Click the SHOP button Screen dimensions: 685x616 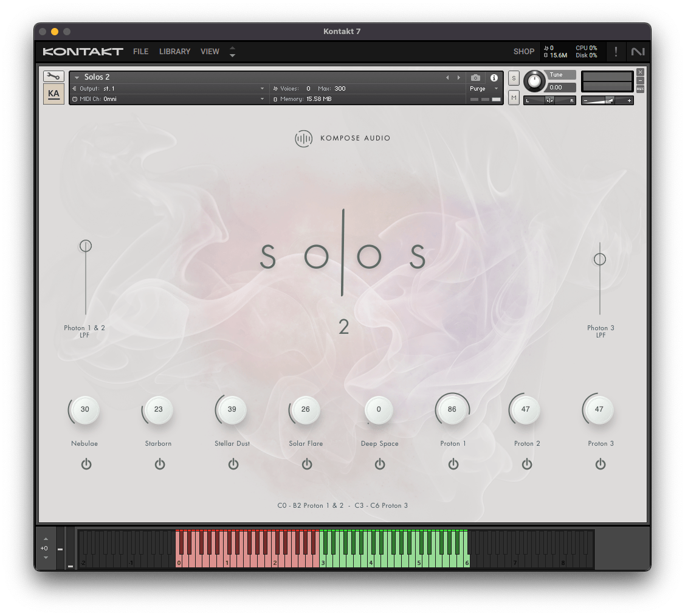[x=523, y=52]
